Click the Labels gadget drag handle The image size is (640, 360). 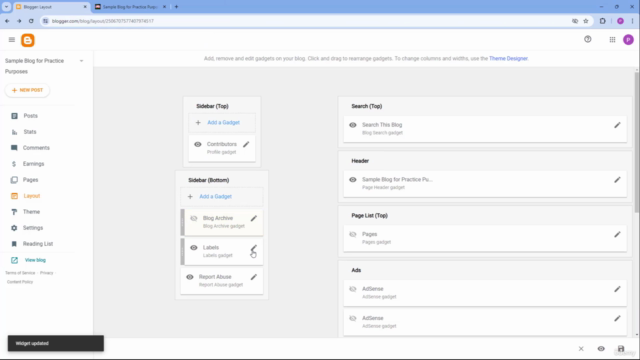182,252
